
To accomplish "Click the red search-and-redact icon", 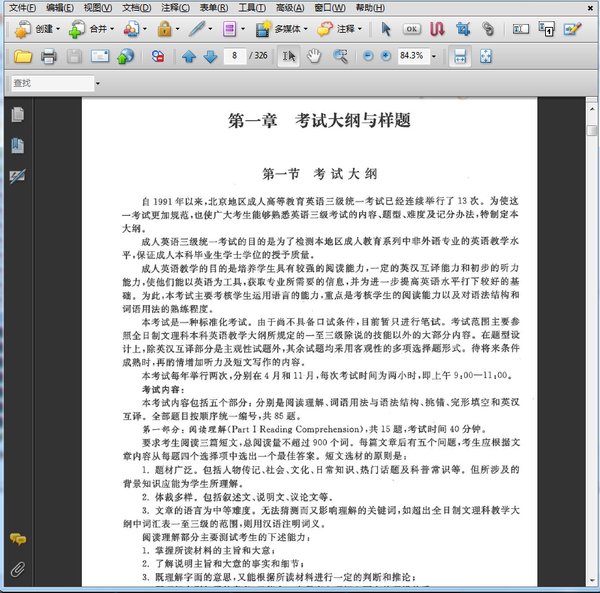I will [158, 57].
